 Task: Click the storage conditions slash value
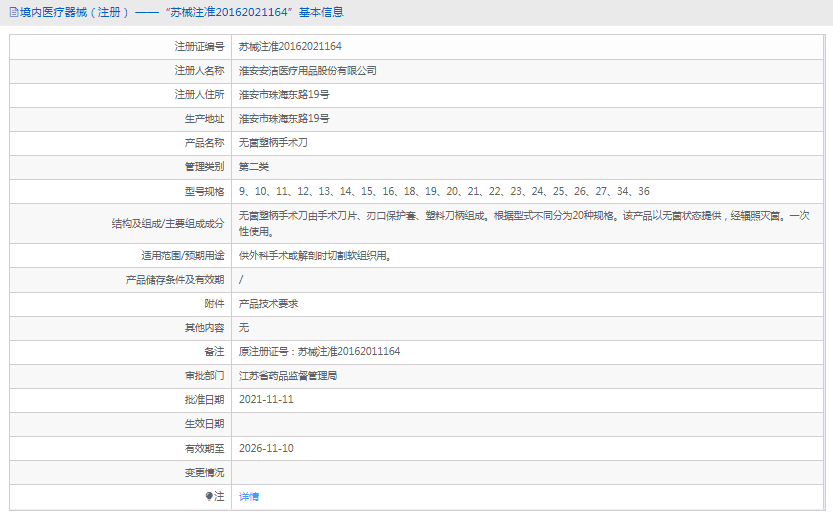[x=241, y=280]
